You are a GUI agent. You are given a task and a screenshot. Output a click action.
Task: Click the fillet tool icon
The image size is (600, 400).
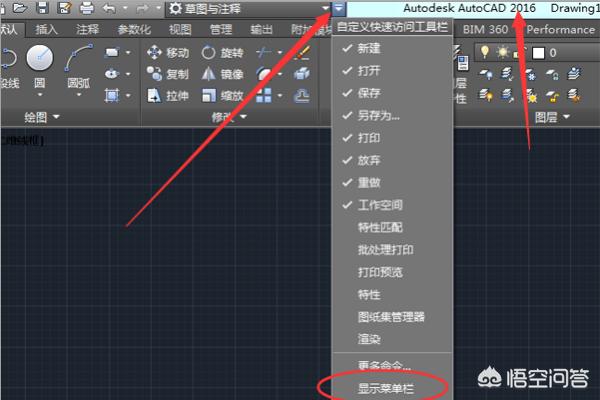(x=264, y=73)
